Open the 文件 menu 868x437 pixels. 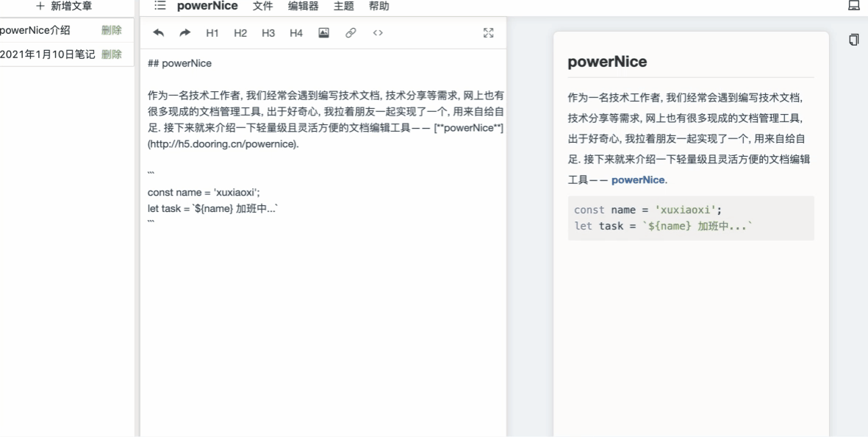pos(263,6)
